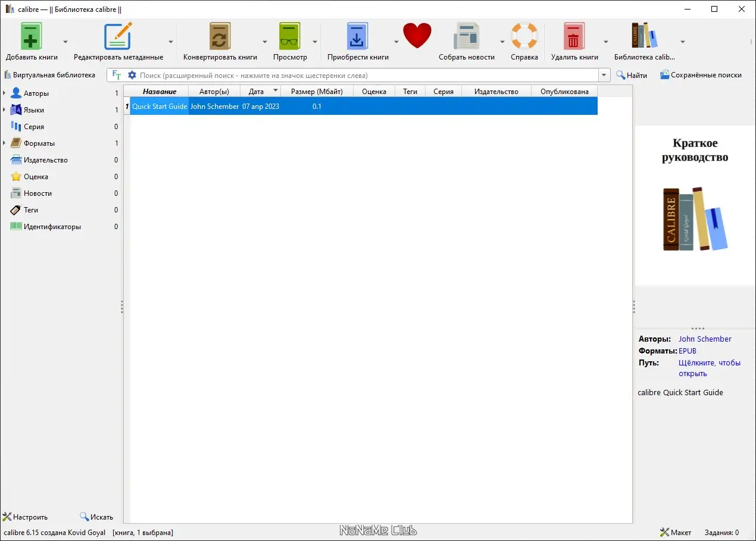756x541 pixels.
Task: Click the Add books green icon
Action: pyautogui.click(x=32, y=36)
